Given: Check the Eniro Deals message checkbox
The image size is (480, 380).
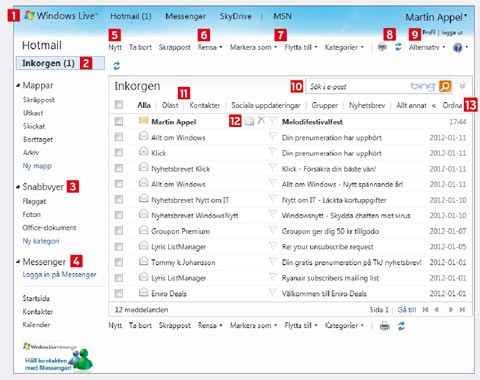Looking at the screenshot, I should [119, 293].
